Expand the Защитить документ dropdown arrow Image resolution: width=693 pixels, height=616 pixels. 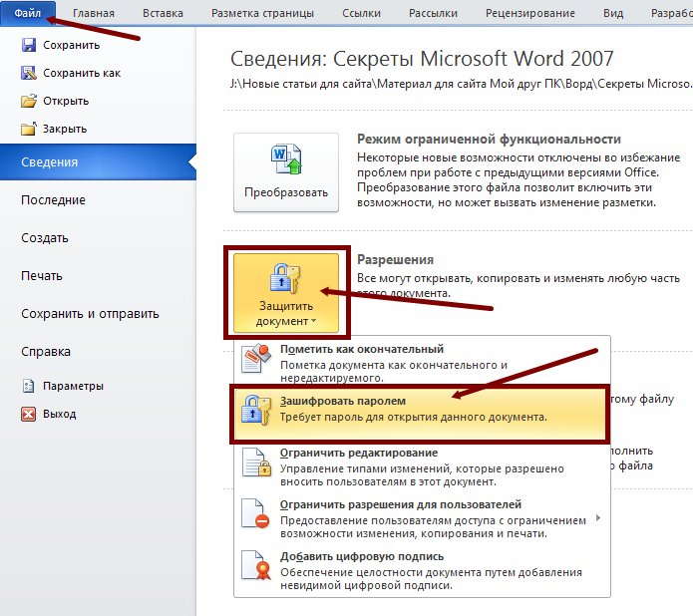pos(313,321)
